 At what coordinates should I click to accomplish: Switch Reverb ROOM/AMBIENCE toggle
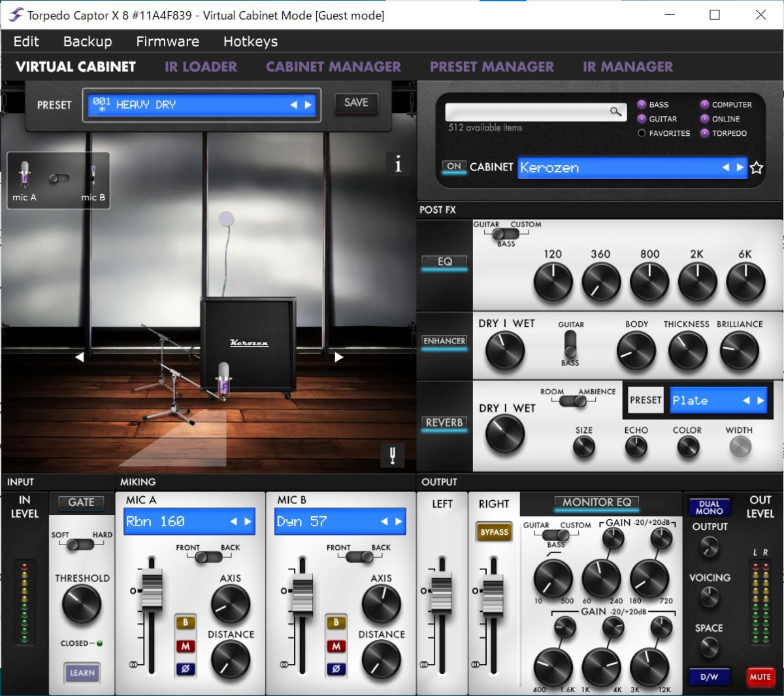(573, 402)
